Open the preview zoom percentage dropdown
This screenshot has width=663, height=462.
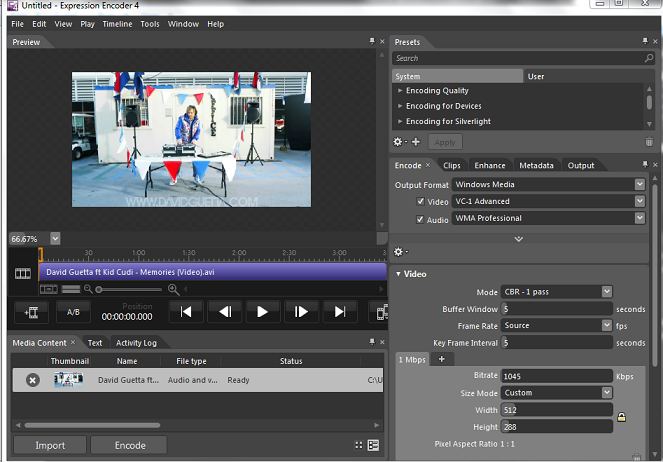(55, 238)
